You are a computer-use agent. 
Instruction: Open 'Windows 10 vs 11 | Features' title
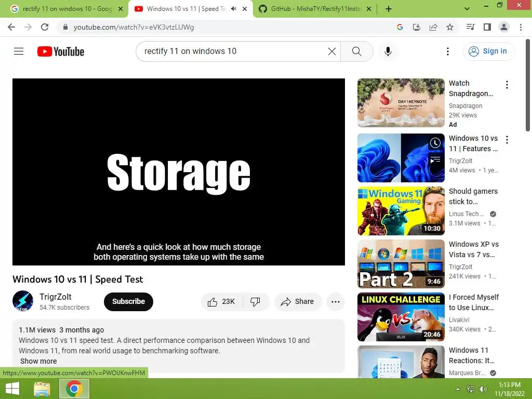(x=473, y=143)
